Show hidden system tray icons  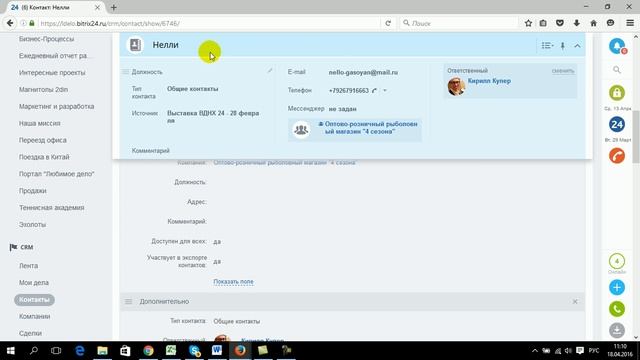(x=535, y=351)
